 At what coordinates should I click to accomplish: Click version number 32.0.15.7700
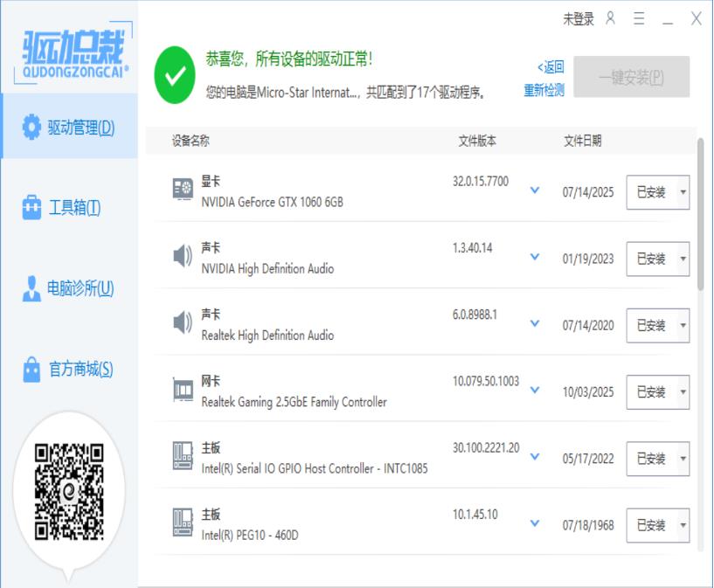point(481,181)
